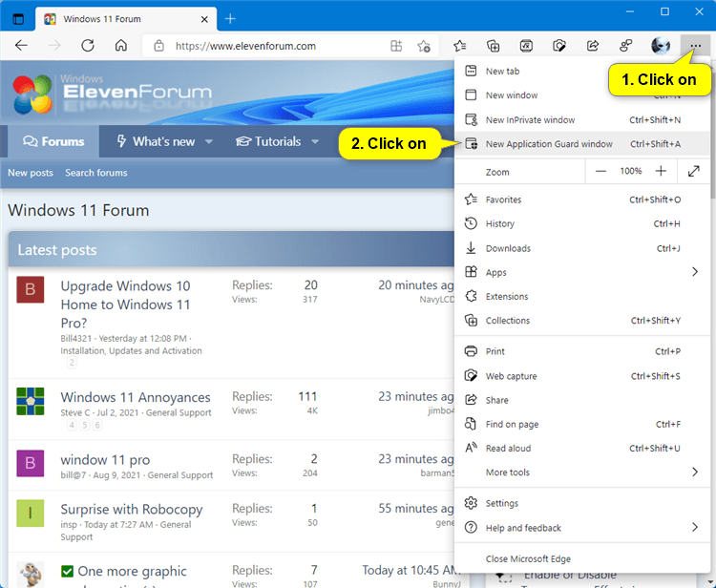This screenshot has width=716, height=588.
Task: Expand the More tools submenu
Action: coord(582,472)
